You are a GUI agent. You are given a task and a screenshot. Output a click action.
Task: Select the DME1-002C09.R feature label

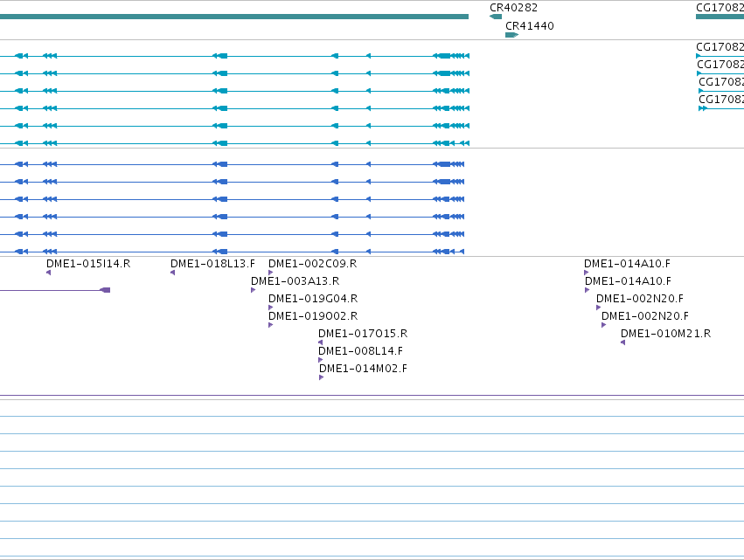312,264
